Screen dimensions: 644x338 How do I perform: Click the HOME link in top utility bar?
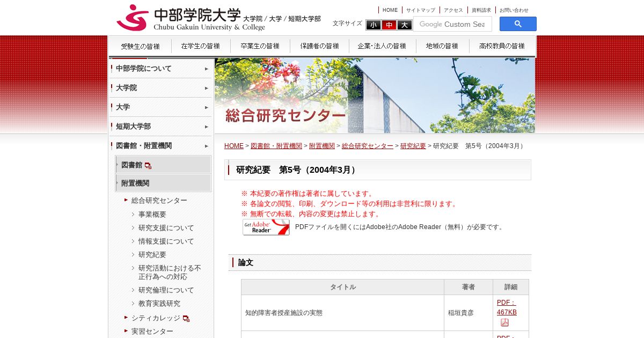(x=390, y=10)
